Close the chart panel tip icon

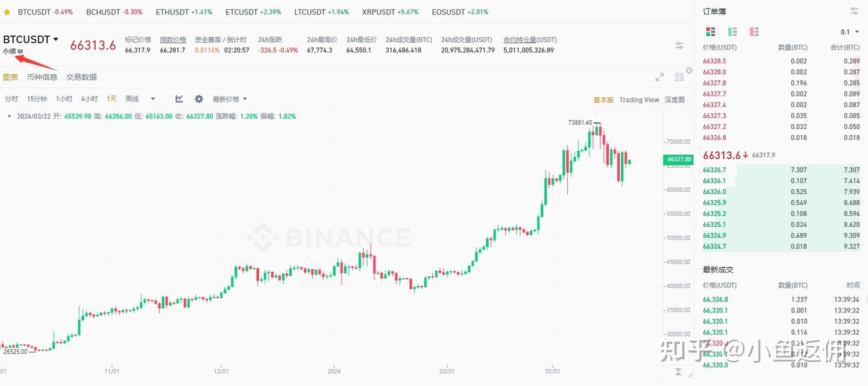pyautogui.click(x=690, y=71)
